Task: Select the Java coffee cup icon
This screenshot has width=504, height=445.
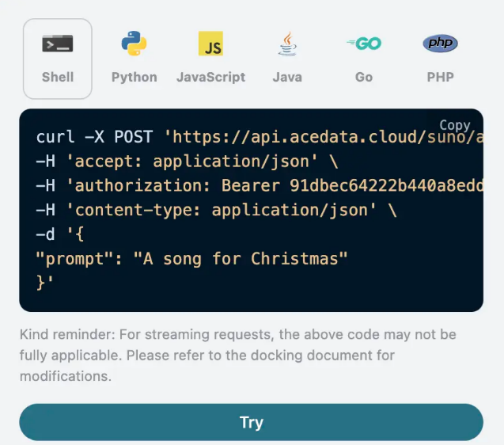Action: (287, 44)
